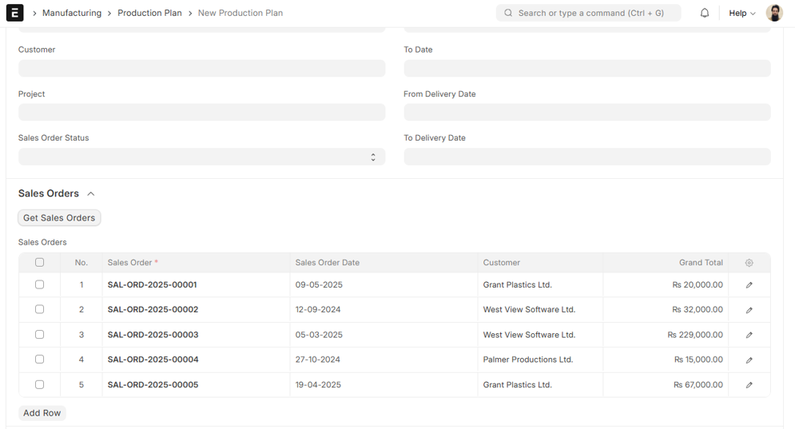
Task: Select checkbox for row 5
Action: [x=40, y=385]
